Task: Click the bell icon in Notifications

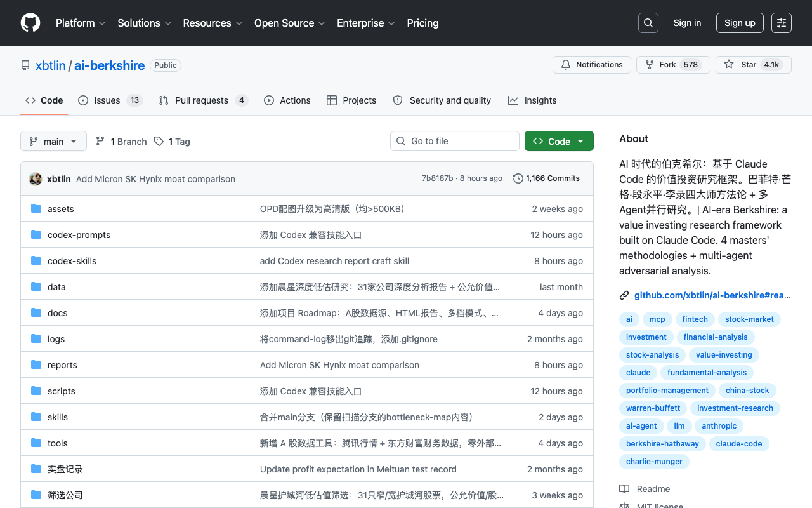Action: [x=566, y=65]
